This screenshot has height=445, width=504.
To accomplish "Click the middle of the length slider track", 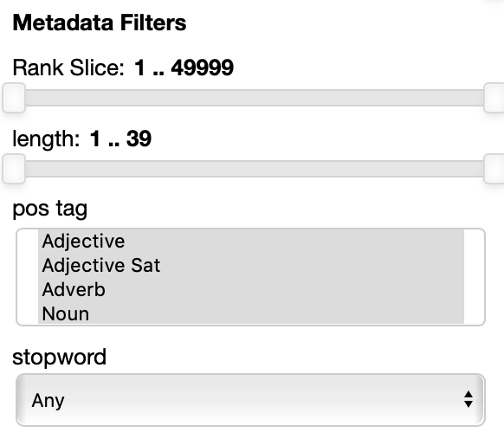I will point(254,169).
